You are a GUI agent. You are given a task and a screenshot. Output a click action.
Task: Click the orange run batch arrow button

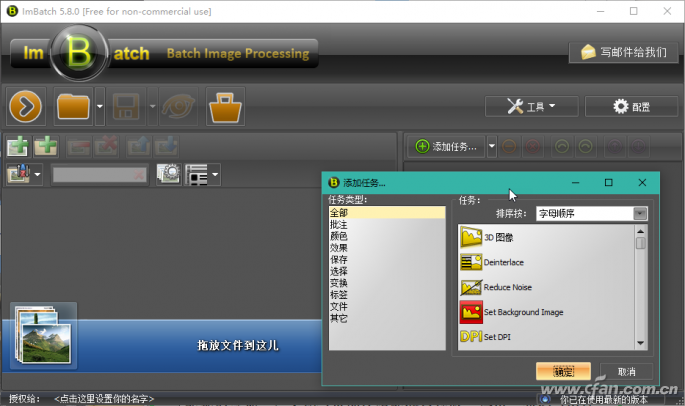click(25, 106)
